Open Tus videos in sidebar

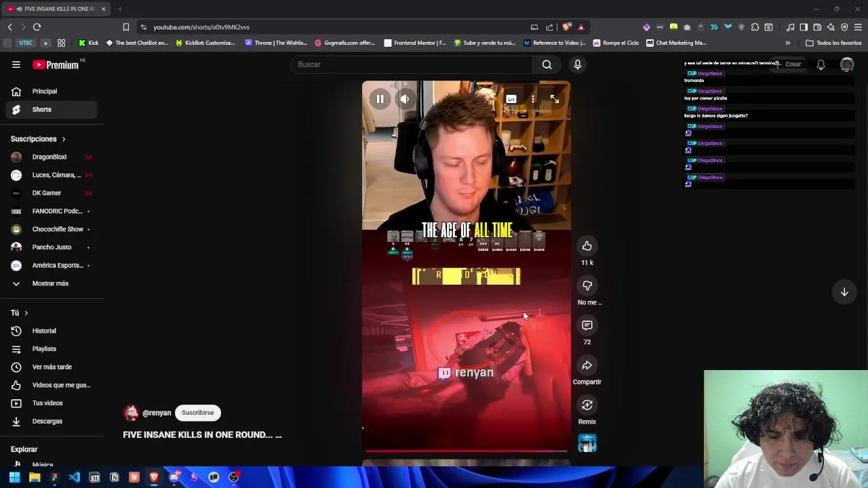52,403
